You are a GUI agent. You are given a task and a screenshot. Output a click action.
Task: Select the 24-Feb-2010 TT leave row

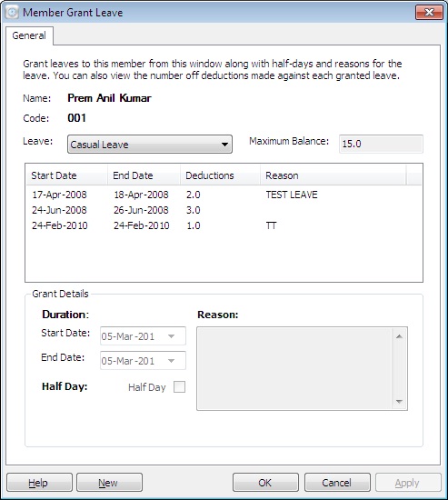(x=224, y=225)
